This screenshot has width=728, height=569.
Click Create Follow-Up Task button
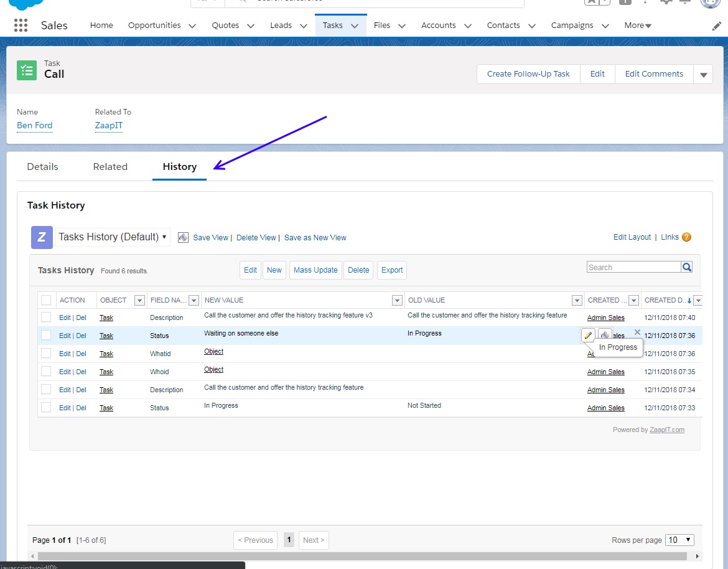pyautogui.click(x=528, y=74)
